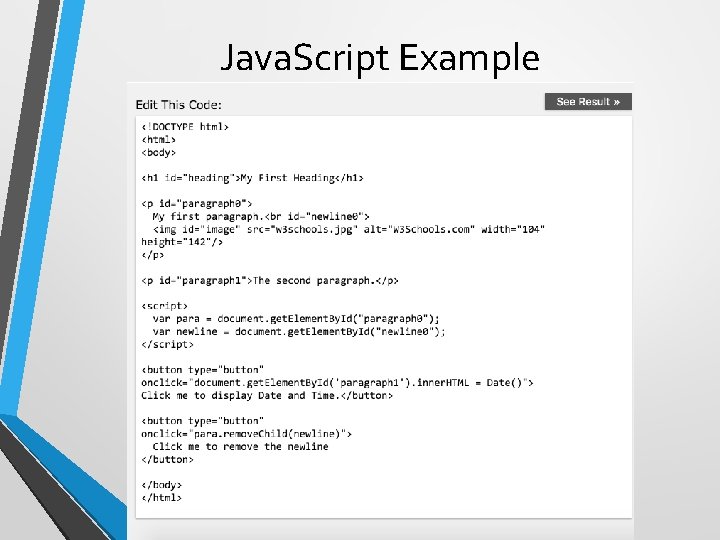Viewport: 720px width, 540px height.
Task: Click the '<!DOCTYPE html>' line
Action: 185,127
